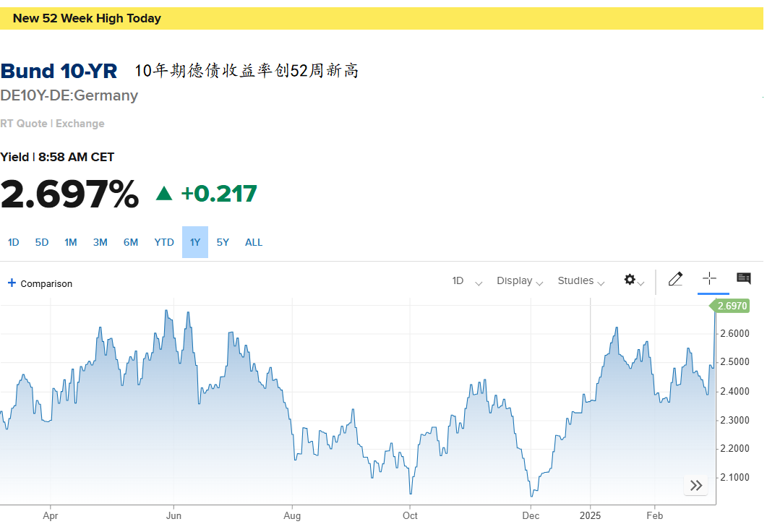The image size is (767, 532).
Task: Expand the Studies dropdown
Action: pos(580,281)
